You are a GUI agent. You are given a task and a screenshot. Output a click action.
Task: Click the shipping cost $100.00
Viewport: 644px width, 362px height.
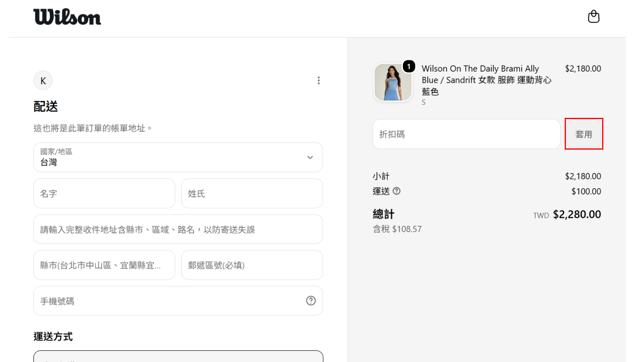(x=586, y=191)
